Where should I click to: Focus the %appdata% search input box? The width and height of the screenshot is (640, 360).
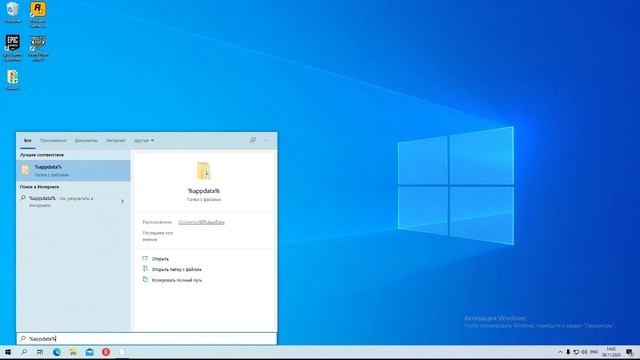pyautogui.click(x=147, y=339)
